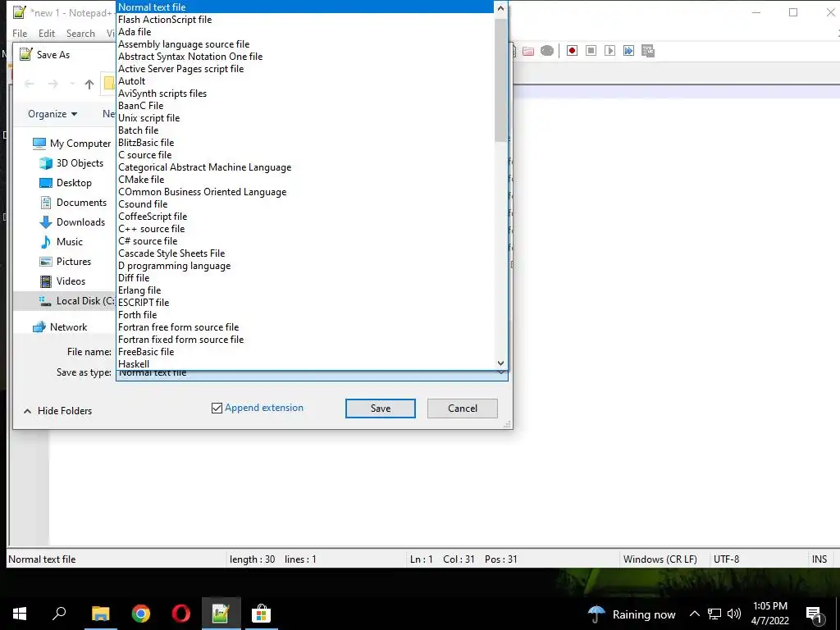Choose C++ source file type
The width and height of the screenshot is (840, 630).
[x=305, y=229]
